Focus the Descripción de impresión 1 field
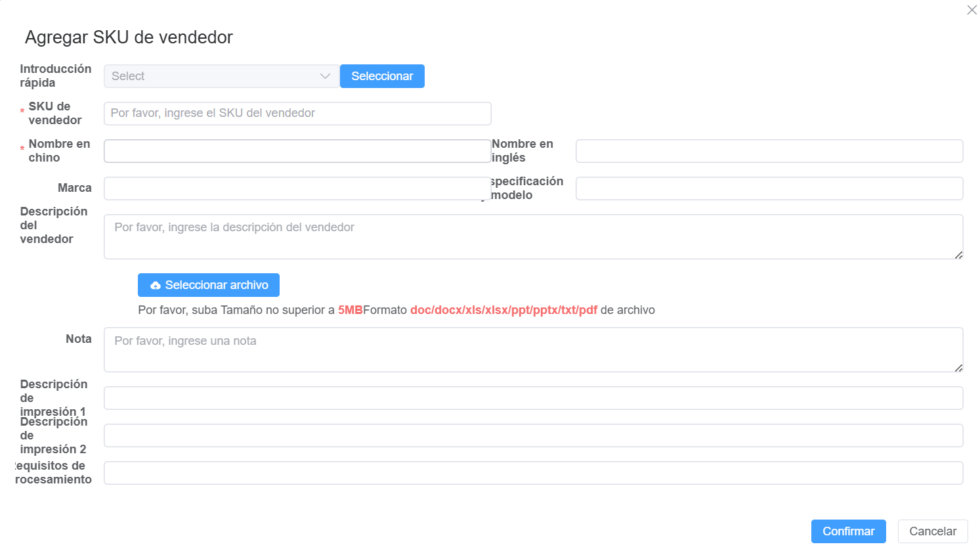The width and height of the screenshot is (980, 557). click(532, 398)
